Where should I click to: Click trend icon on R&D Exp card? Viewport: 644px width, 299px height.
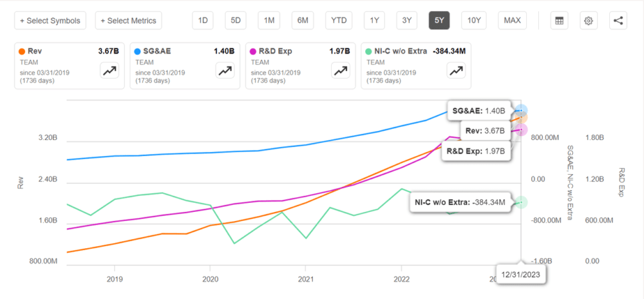point(341,71)
